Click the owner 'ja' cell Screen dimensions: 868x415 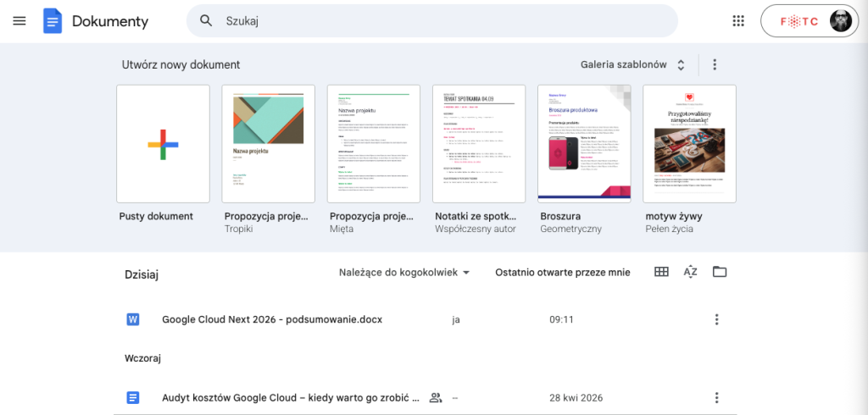pos(456,319)
